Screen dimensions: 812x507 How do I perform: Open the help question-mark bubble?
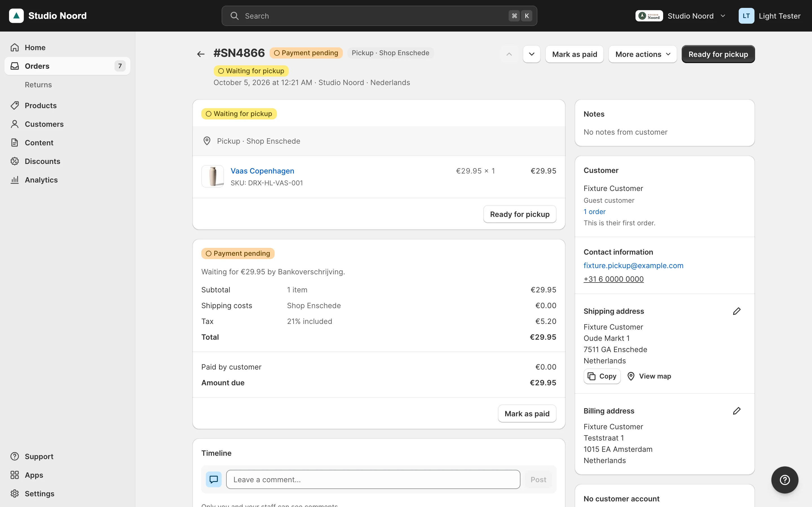point(784,480)
